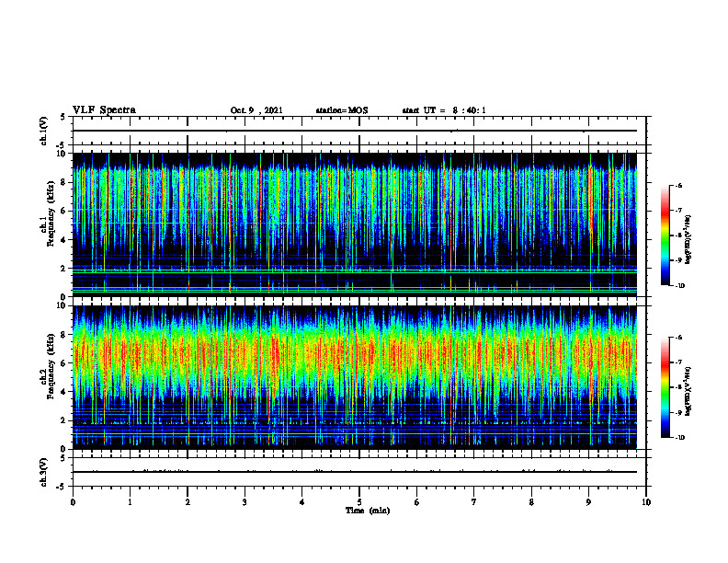The width and height of the screenshot is (728, 563).
Task: Click the "-10" tick on ch.2 color bar
Action: 679,438
